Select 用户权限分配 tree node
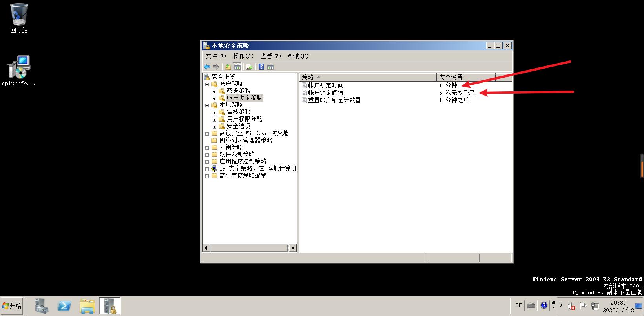 [244, 119]
